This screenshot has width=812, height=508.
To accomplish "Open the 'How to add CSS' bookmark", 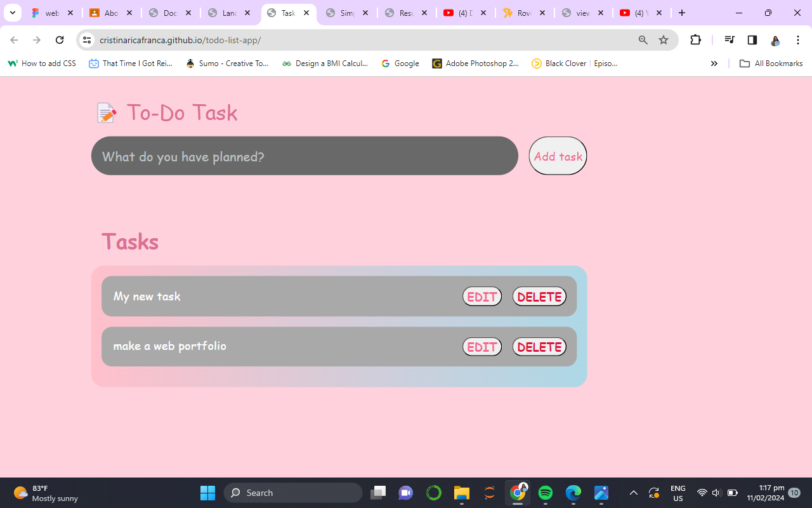I will point(42,63).
